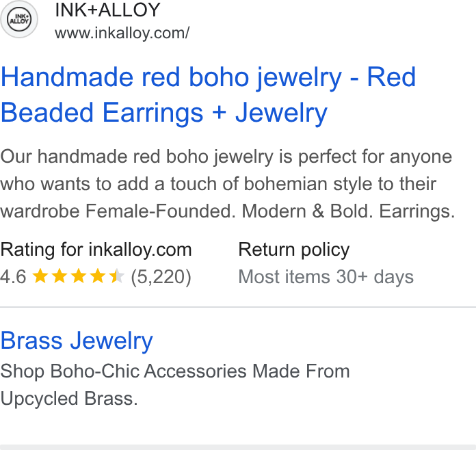Click the Beaded Earrings + Jewelry title line
The width and height of the screenshot is (476, 450).
(x=164, y=113)
